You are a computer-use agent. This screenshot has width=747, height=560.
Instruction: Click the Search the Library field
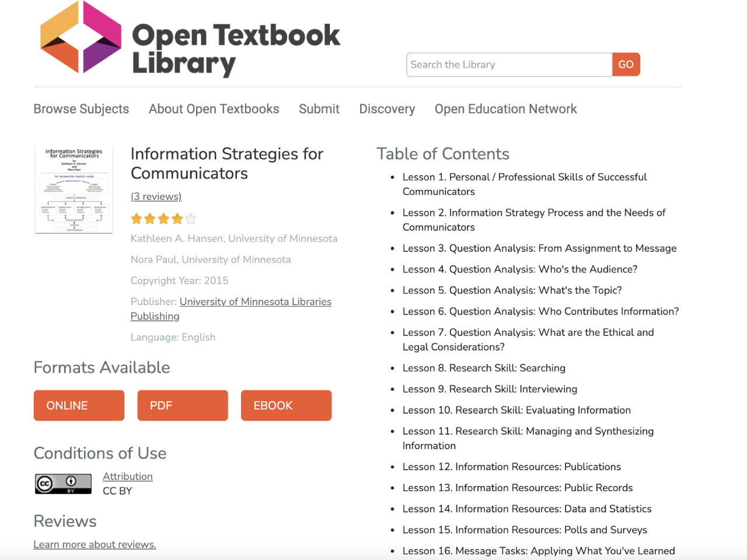click(509, 65)
